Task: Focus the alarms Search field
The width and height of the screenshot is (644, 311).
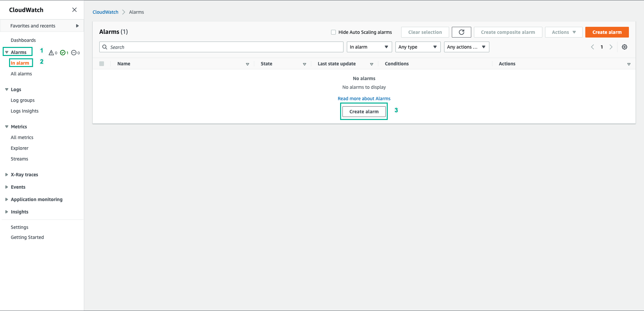Action: tap(221, 47)
